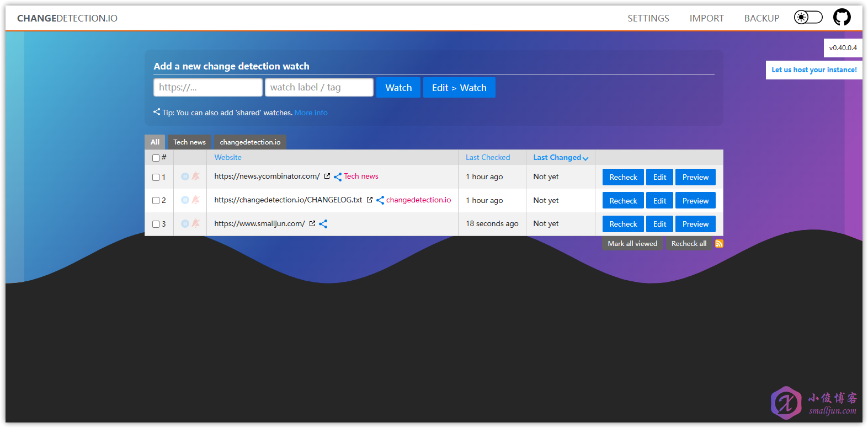Screen dimensions: 868x428
Task: Check the box for watch 1
Action: click(x=156, y=177)
